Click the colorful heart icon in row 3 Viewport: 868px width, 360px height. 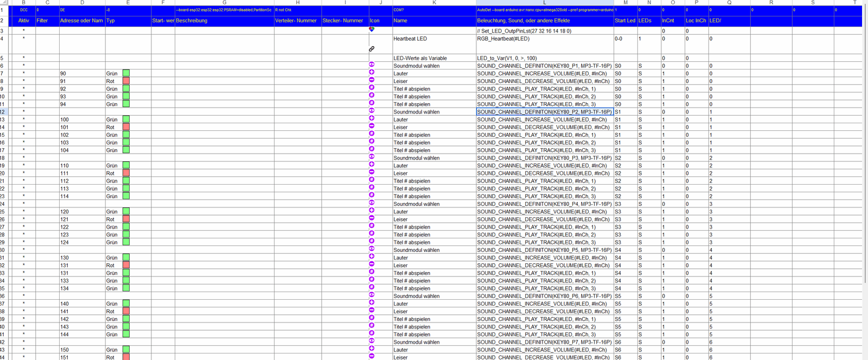point(372,29)
